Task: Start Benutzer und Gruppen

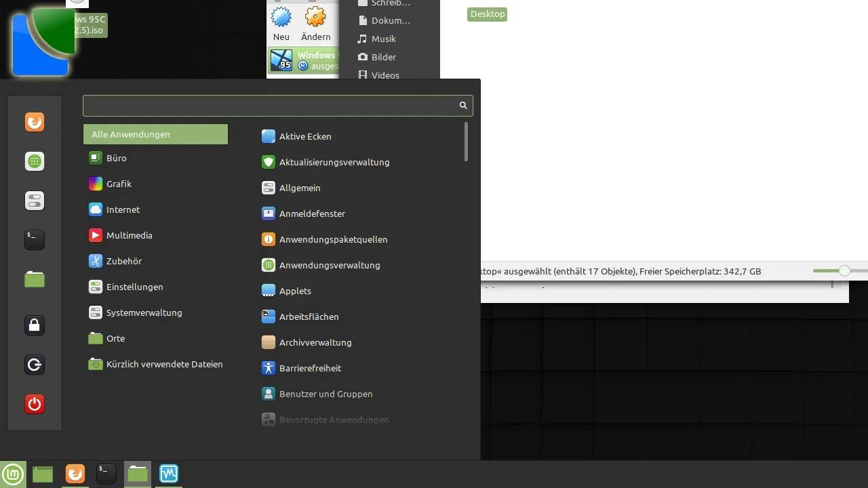Action: pyautogui.click(x=325, y=394)
